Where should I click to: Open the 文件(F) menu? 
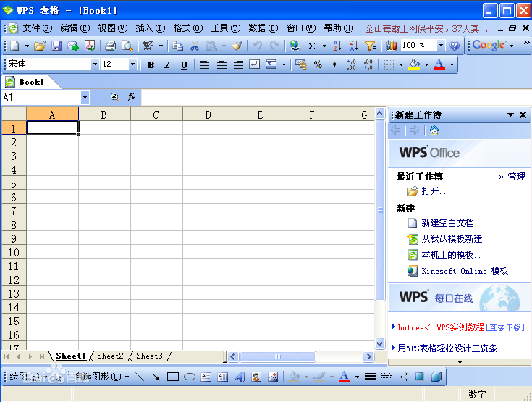point(38,28)
